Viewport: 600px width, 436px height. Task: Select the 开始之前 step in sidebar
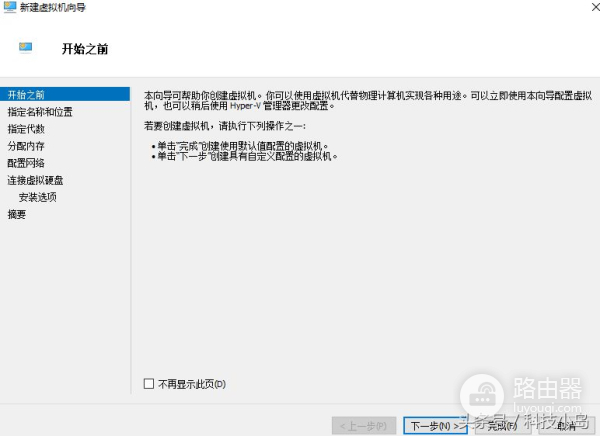[65, 95]
